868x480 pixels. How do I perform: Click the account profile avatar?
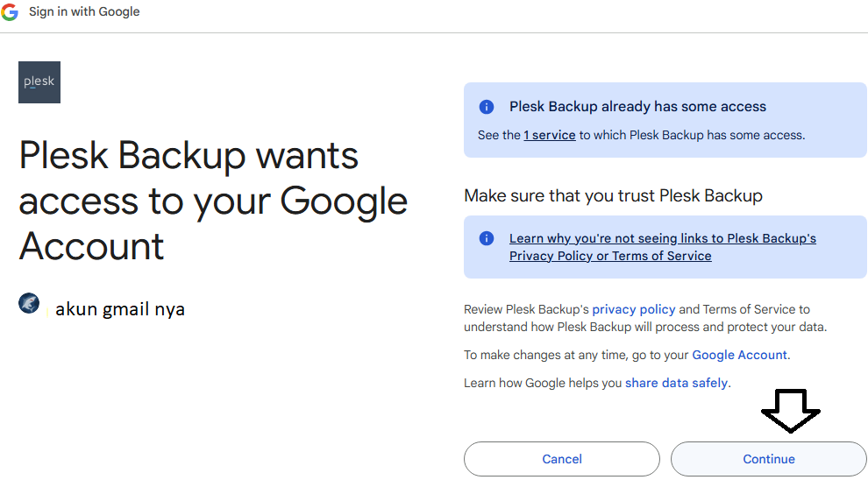pos(29,304)
